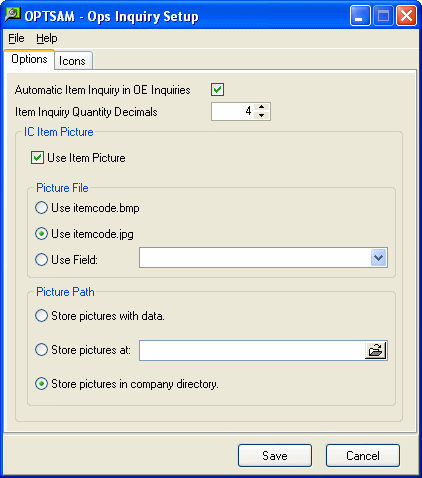422x478 pixels.
Task: Minimize the Ops Inquiry Setup window
Action: (360, 16)
